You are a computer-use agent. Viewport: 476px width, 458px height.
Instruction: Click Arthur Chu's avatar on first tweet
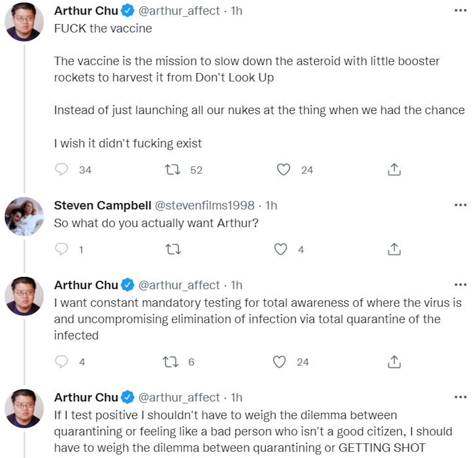point(24,22)
